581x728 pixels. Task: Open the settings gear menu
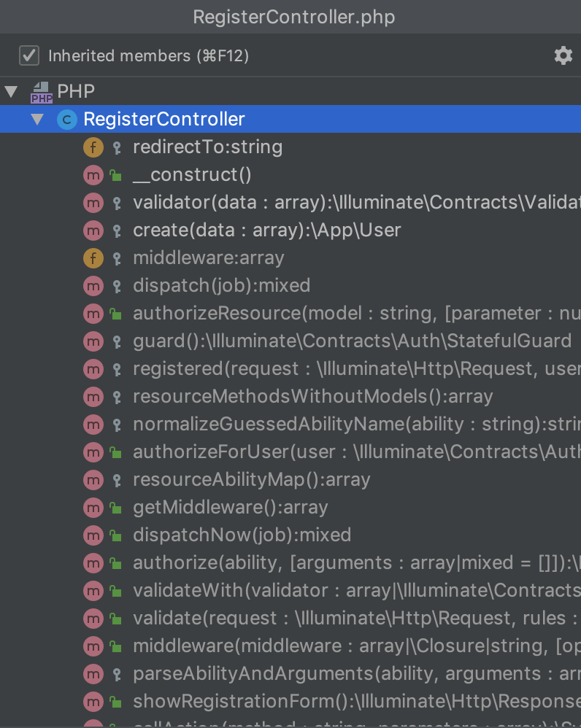[x=563, y=55]
